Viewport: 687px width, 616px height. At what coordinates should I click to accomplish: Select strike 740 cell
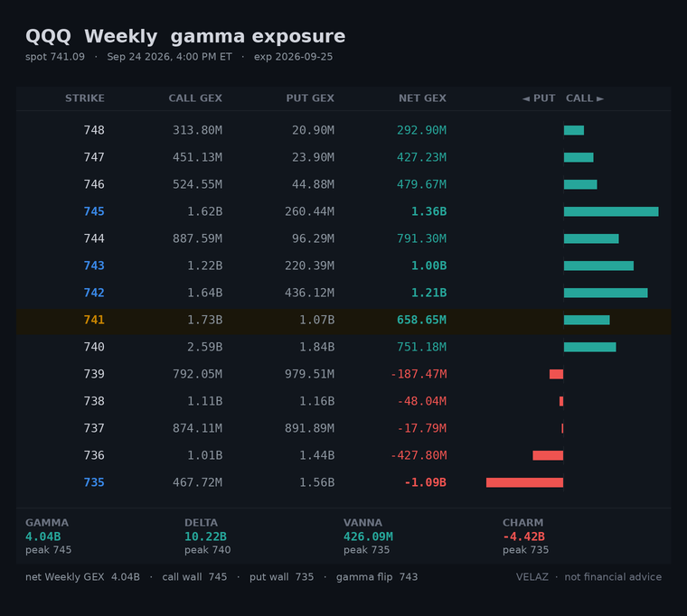(x=94, y=347)
